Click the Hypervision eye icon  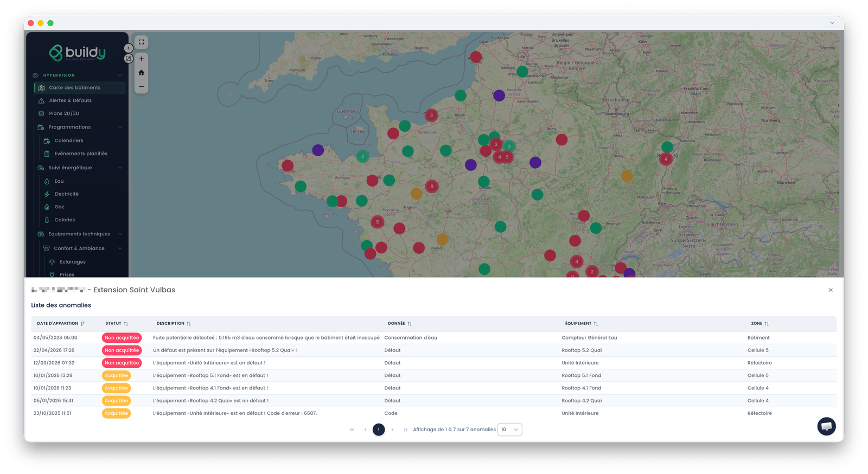(35, 75)
